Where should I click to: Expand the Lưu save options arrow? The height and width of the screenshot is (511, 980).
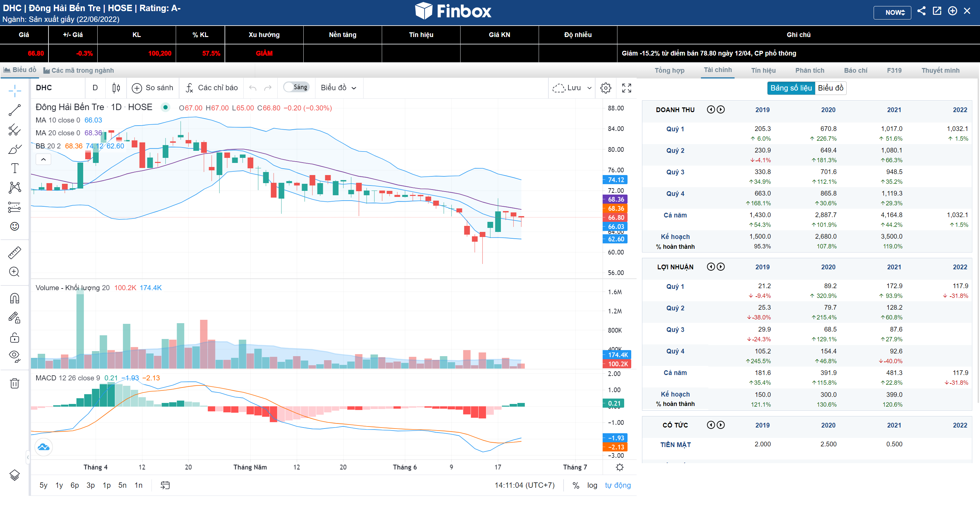coord(589,88)
